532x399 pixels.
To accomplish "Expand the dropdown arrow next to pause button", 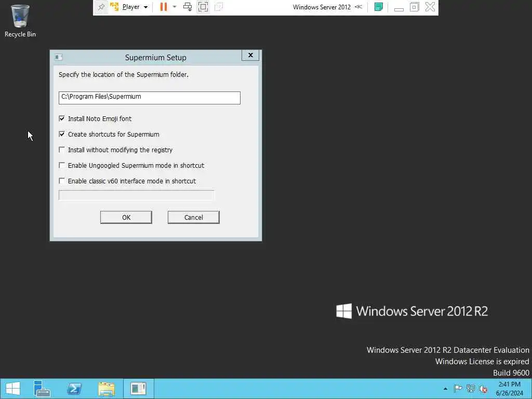I will 175,7.
